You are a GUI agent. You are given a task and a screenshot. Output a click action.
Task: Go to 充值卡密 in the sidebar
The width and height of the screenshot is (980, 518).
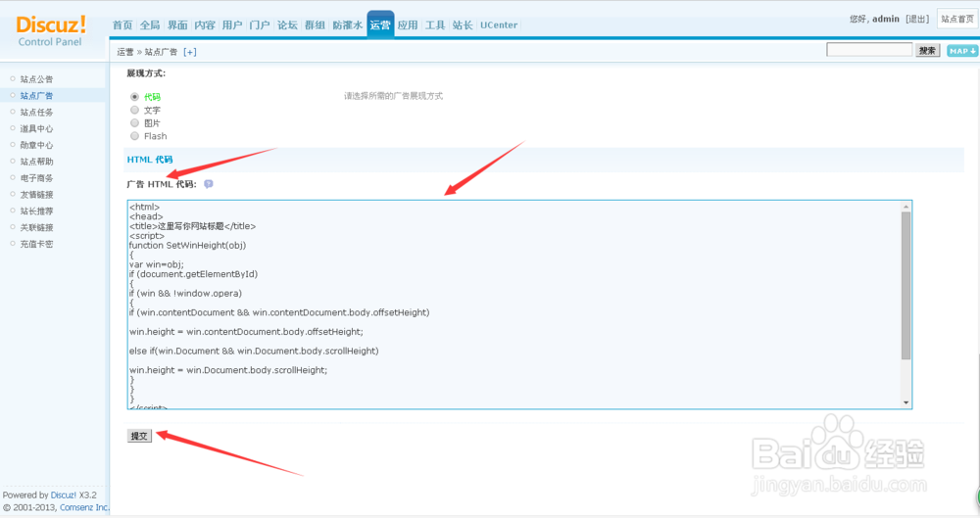click(x=36, y=244)
